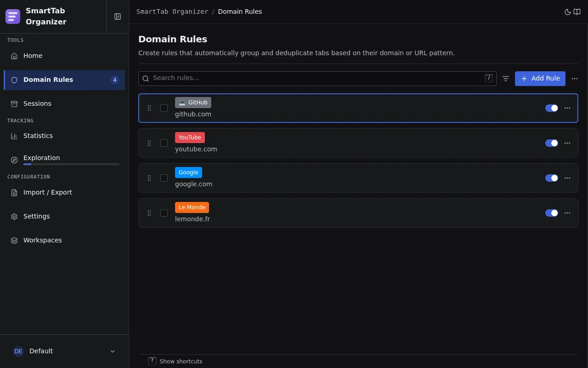Click the Exploration compass icon
The width and height of the screenshot is (588, 368).
[14, 160]
